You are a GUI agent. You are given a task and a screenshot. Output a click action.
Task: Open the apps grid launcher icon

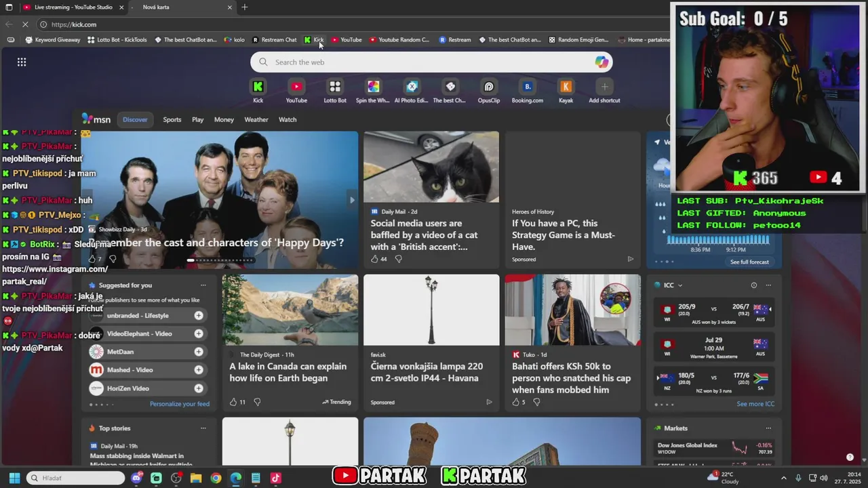(22, 62)
